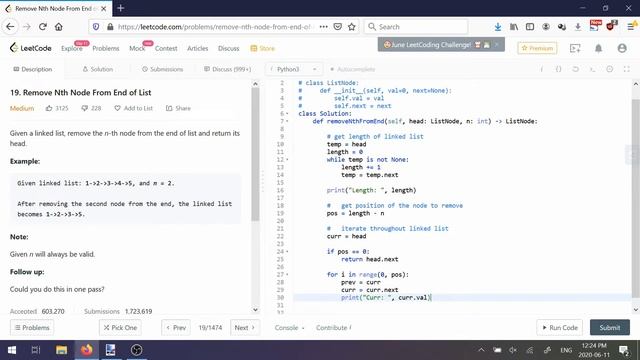The width and height of the screenshot is (640, 360).
Task: Open the Contest menu item
Action: (x=166, y=48)
